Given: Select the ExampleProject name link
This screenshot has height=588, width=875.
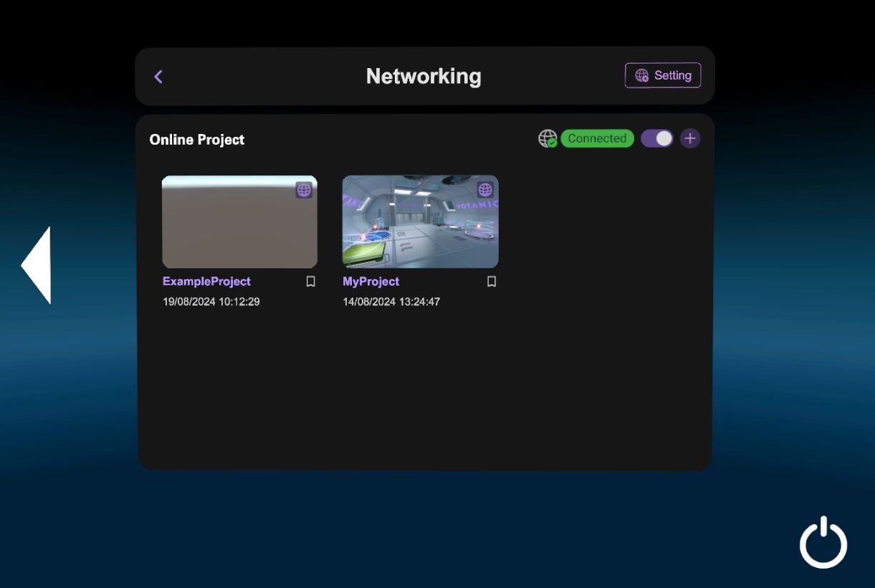Looking at the screenshot, I should (x=206, y=281).
